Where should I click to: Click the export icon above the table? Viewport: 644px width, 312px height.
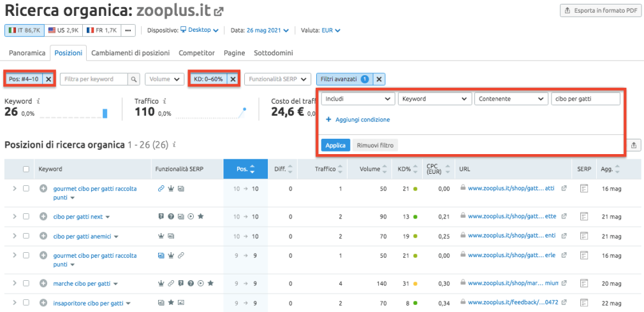[x=634, y=145]
